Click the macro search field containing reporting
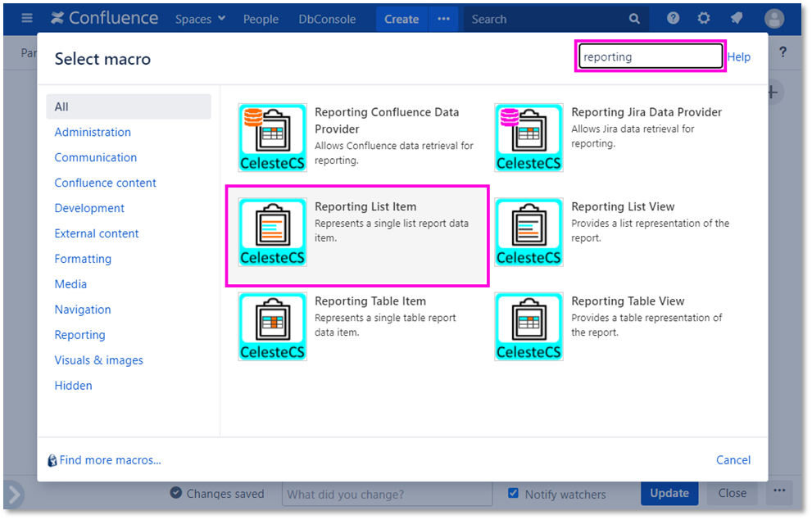This screenshot has width=812, height=520. [x=651, y=57]
